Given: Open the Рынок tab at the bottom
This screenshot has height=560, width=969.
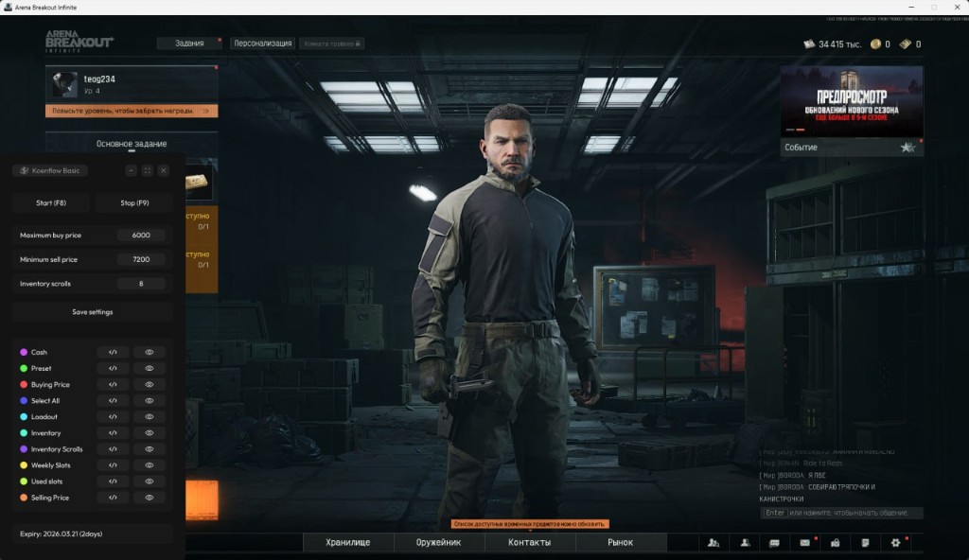Looking at the screenshot, I should click(620, 543).
